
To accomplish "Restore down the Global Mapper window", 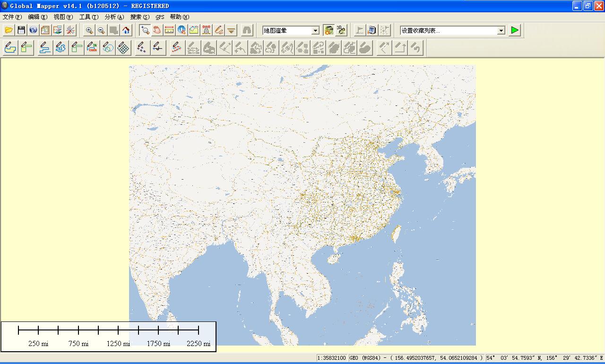I will click(588, 6).
